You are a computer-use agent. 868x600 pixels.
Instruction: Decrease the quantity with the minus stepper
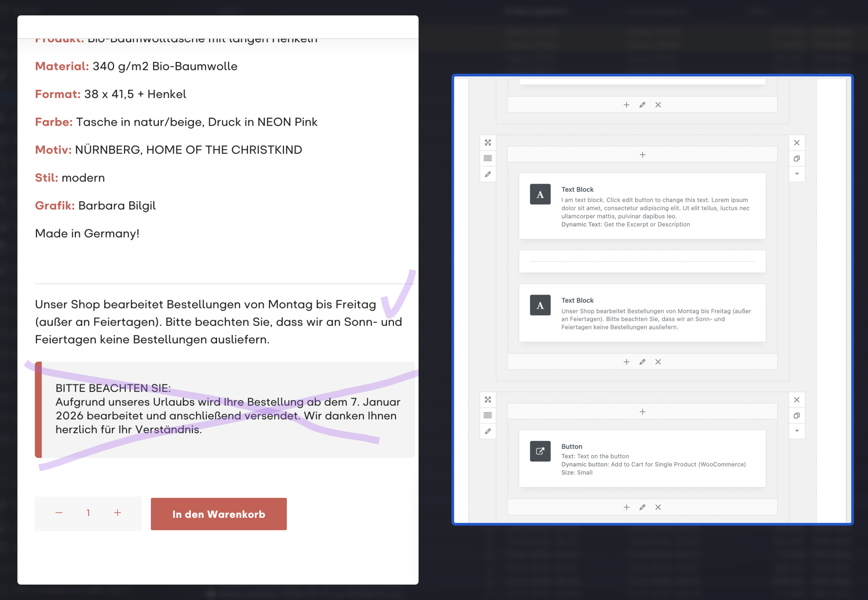[x=59, y=513]
